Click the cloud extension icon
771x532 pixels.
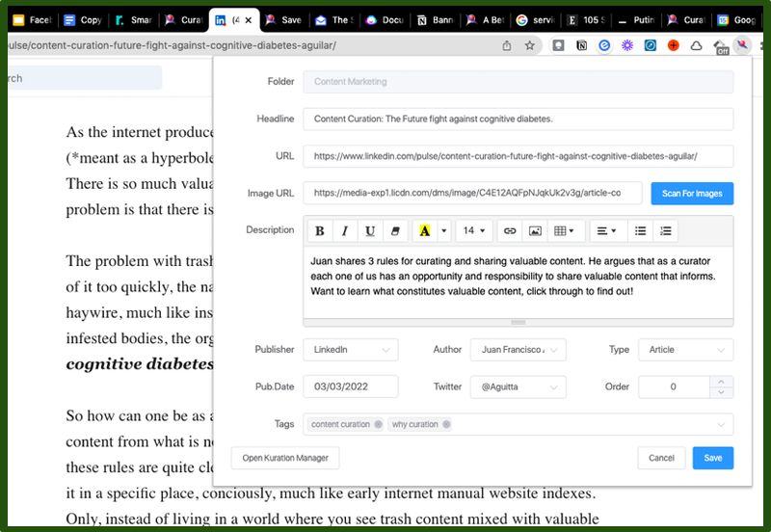coord(696,45)
